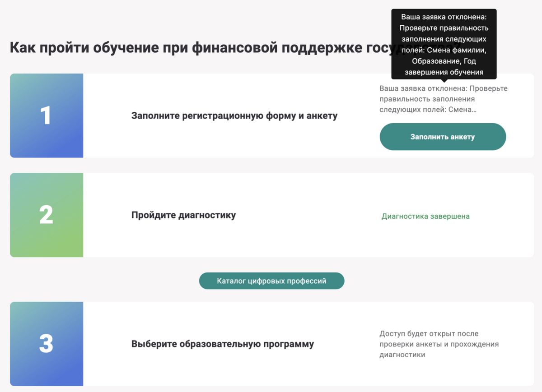Click the white digit 3 on the third tile

tap(46, 344)
